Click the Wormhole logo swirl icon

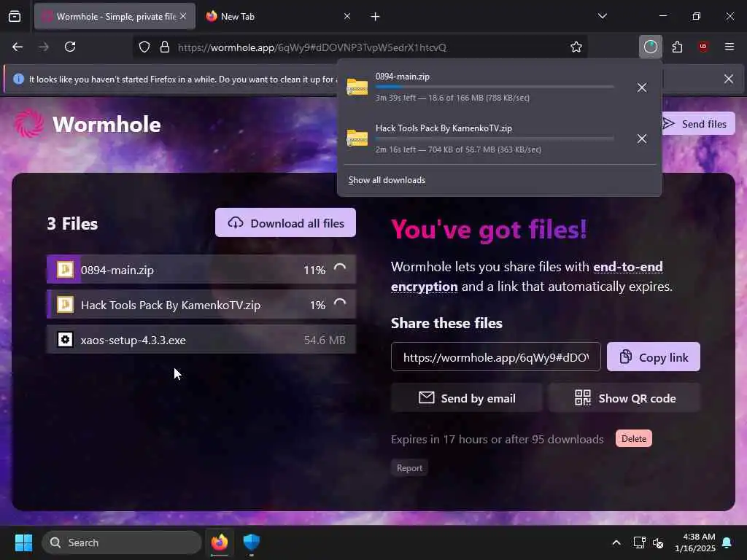28,123
